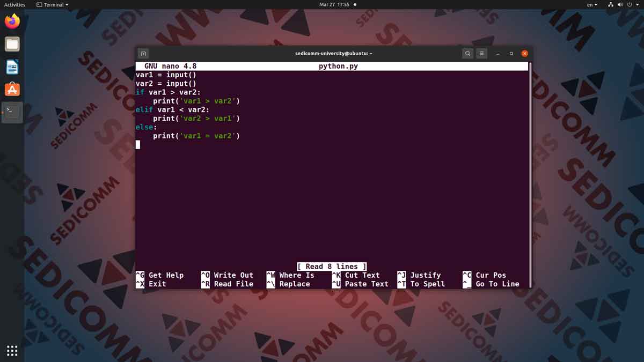644x362 pixels.
Task: Show Applications grid at dock bottom
Action: (12, 351)
